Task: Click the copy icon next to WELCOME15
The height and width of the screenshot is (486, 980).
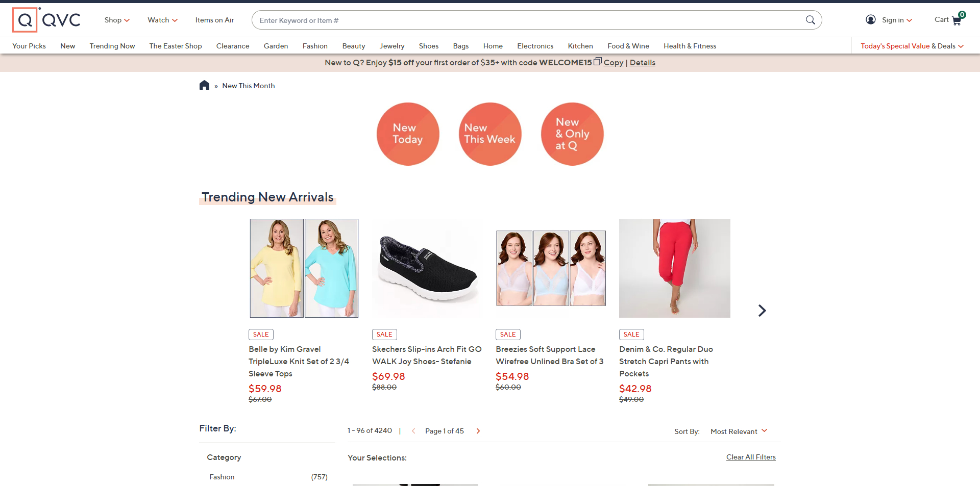Action: point(597,61)
